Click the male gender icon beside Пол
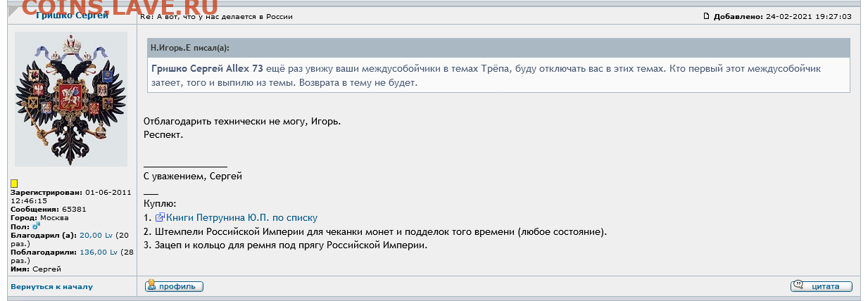868x301 pixels. (37, 226)
